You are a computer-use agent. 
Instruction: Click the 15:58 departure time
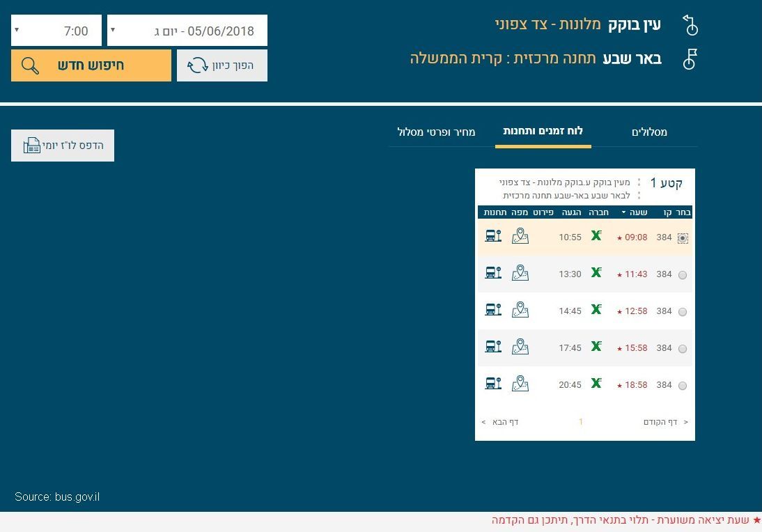tap(636, 348)
